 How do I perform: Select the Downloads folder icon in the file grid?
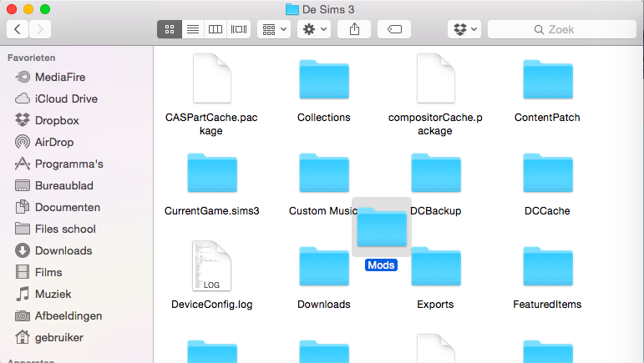(324, 266)
